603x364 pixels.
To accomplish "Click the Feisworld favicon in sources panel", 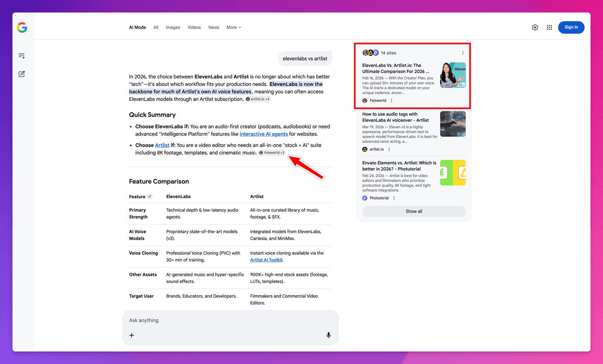I will click(x=365, y=101).
